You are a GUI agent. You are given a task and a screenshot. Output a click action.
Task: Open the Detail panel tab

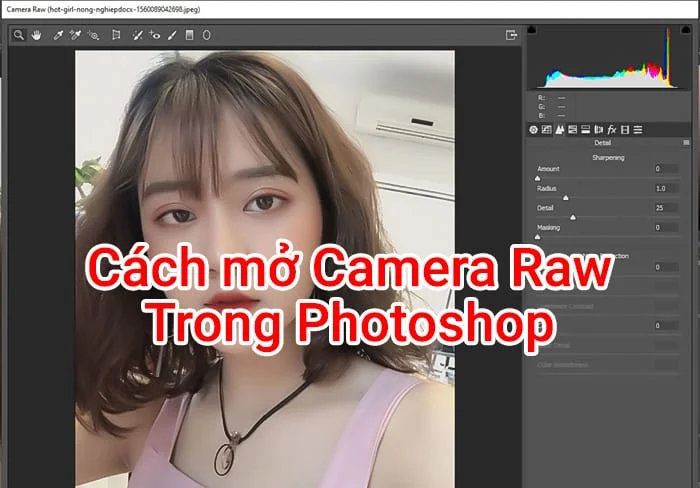point(559,129)
